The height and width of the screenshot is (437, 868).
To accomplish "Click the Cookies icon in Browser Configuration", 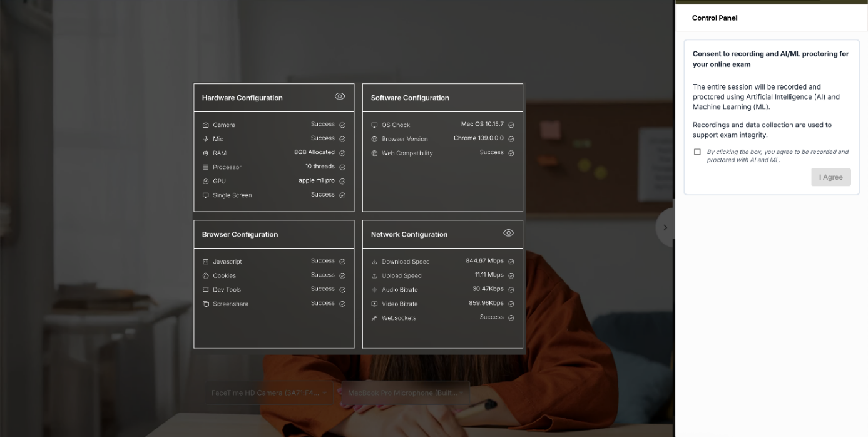I will (x=206, y=276).
